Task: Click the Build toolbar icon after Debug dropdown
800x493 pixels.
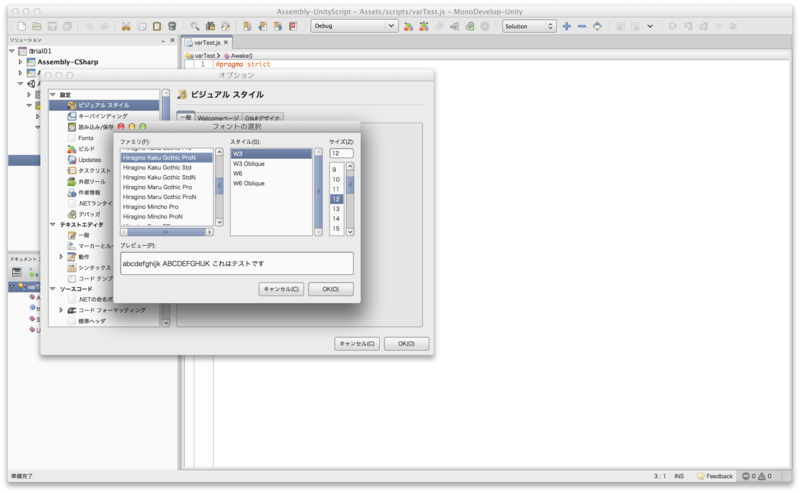Action: click(x=408, y=26)
